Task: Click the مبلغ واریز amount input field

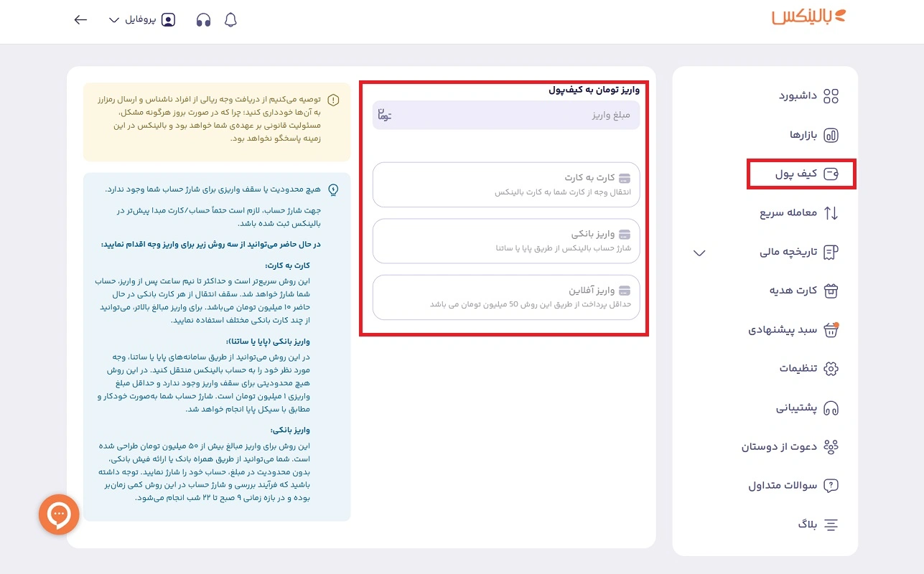Action: coord(505,115)
